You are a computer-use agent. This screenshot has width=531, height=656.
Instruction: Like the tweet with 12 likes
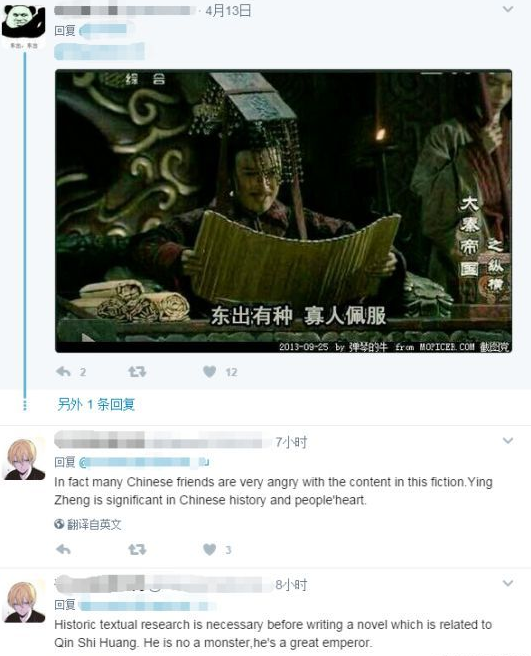coord(209,371)
